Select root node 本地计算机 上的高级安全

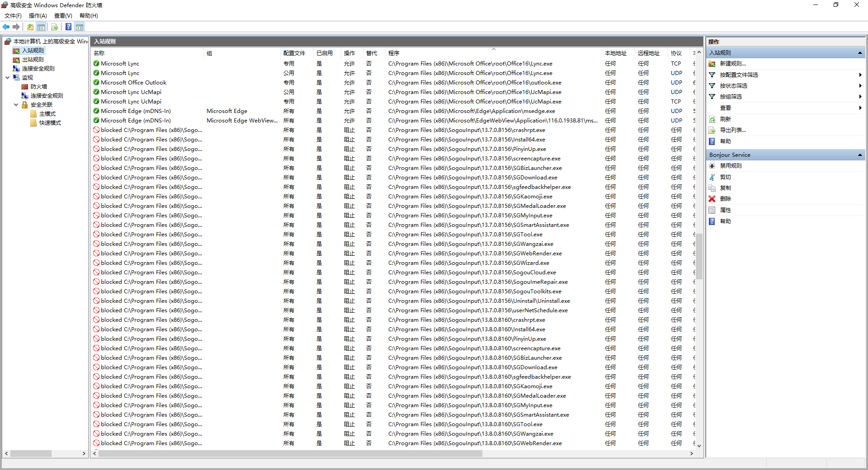click(50, 42)
